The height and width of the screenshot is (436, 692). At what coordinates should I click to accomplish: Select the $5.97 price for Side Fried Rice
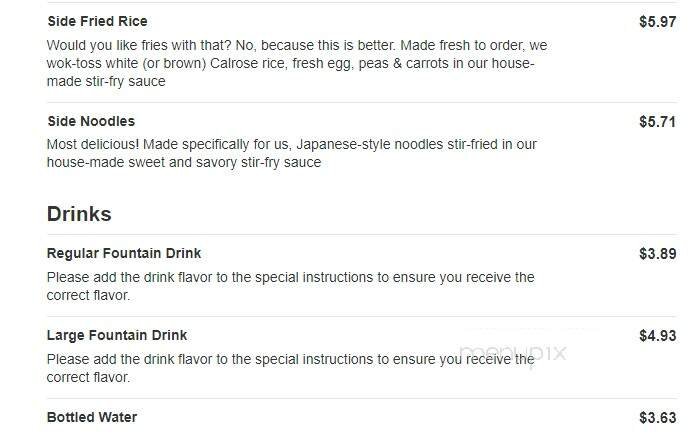pos(657,21)
